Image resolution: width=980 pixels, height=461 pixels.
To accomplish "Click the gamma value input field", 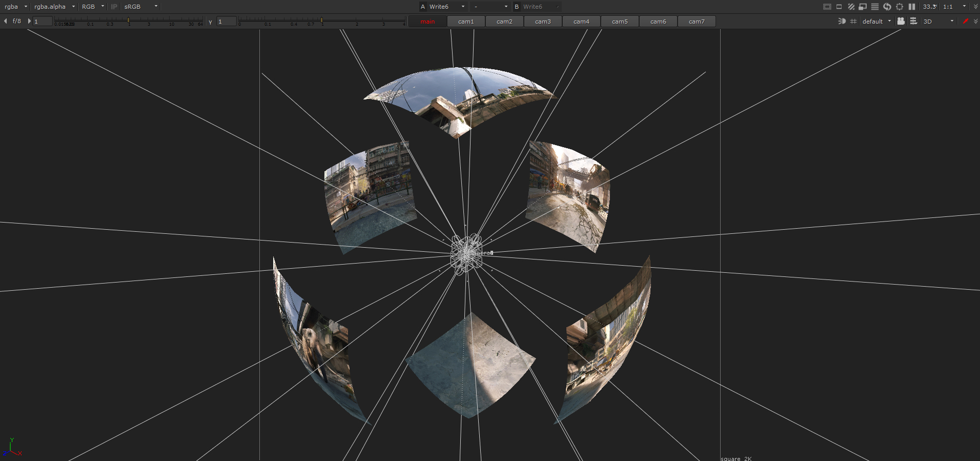I will point(226,21).
